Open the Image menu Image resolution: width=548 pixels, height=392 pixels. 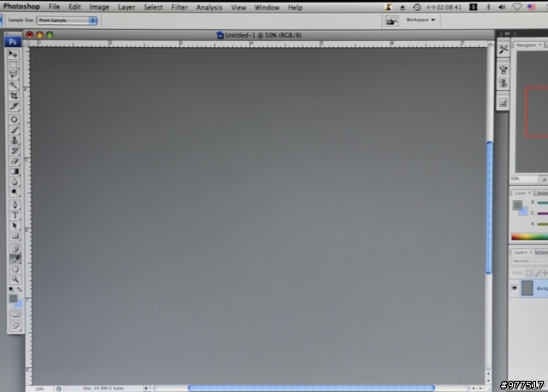click(99, 7)
